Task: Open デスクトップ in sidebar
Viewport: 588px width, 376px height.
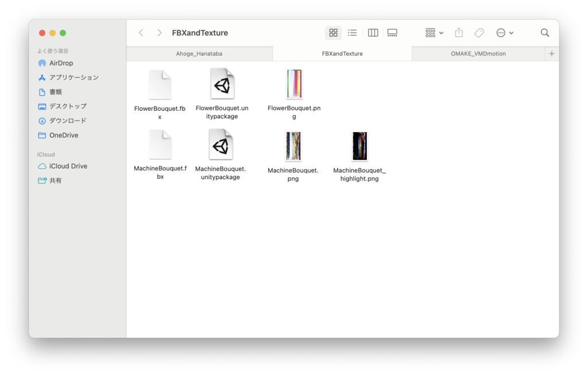Action: [x=63, y=106]
